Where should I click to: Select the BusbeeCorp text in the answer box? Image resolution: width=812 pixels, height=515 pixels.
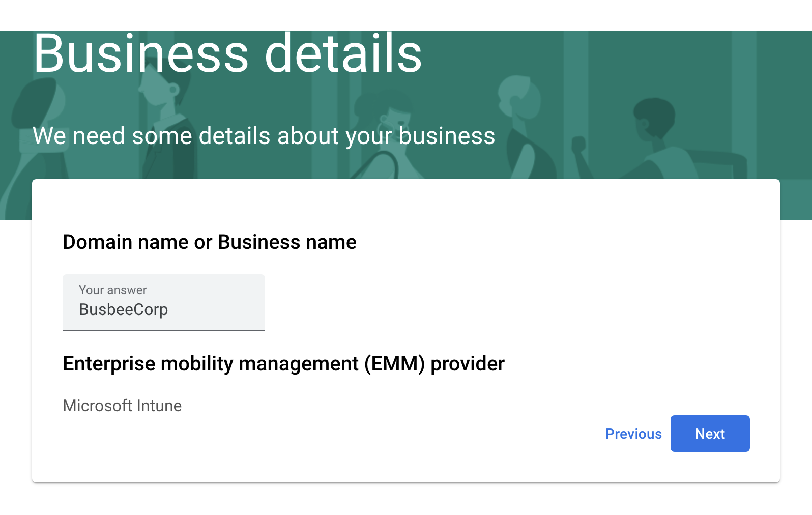pyautogui.click(x=124, y=309)
